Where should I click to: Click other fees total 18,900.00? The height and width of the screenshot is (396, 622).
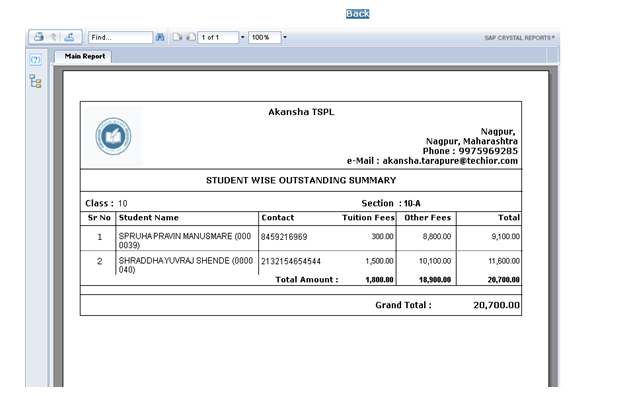435,280
